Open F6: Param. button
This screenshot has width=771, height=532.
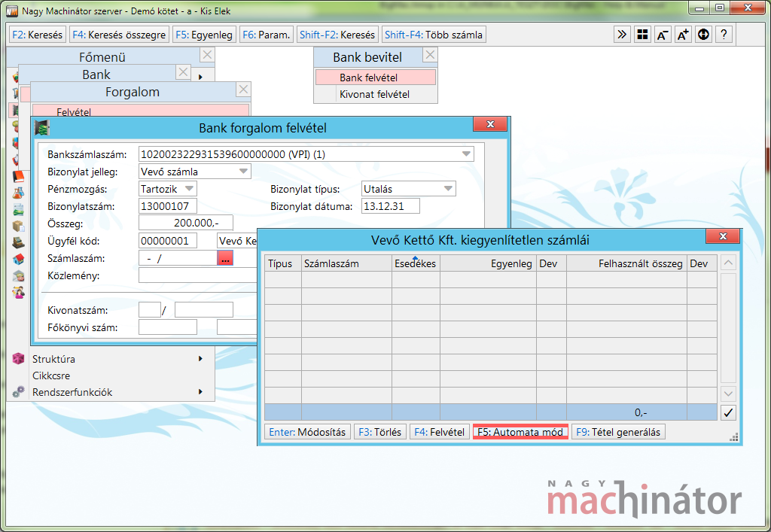[x=266, y=35]
